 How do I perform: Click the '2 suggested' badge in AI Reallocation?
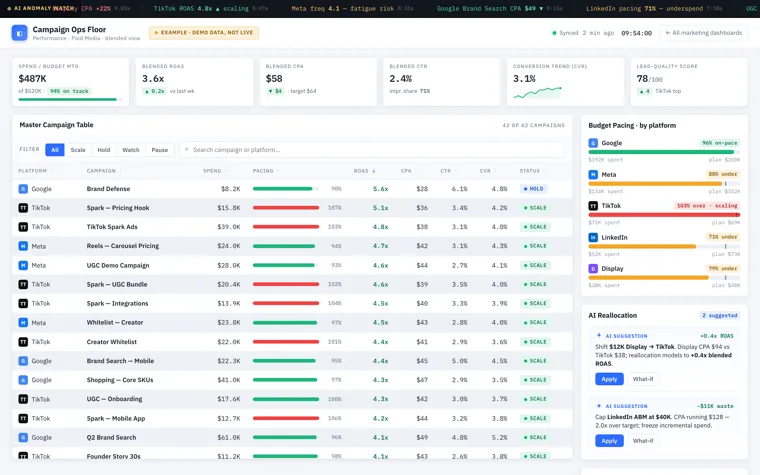(719, 316)
